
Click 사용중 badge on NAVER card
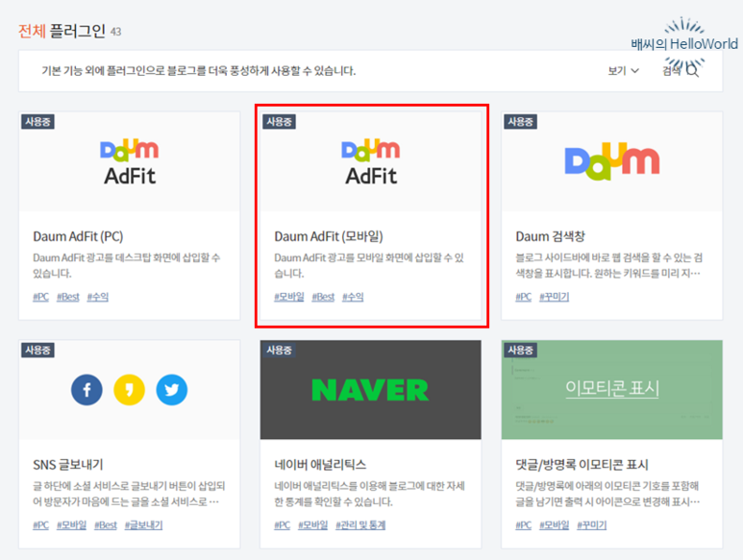[x=279, y=350]
